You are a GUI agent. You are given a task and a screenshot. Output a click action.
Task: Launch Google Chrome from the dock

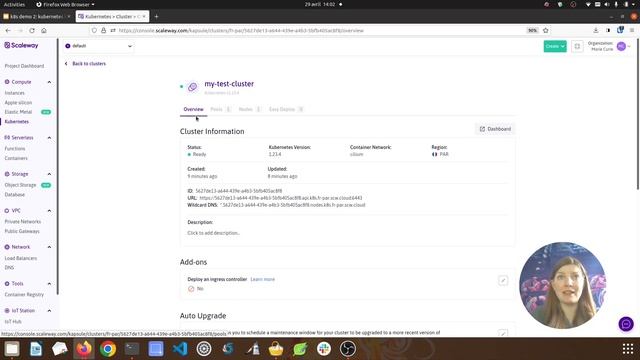click(108, 349)
